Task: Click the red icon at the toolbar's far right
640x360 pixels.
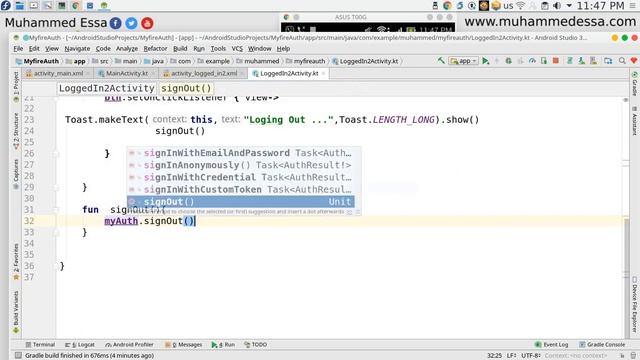Action: [633, 61]
